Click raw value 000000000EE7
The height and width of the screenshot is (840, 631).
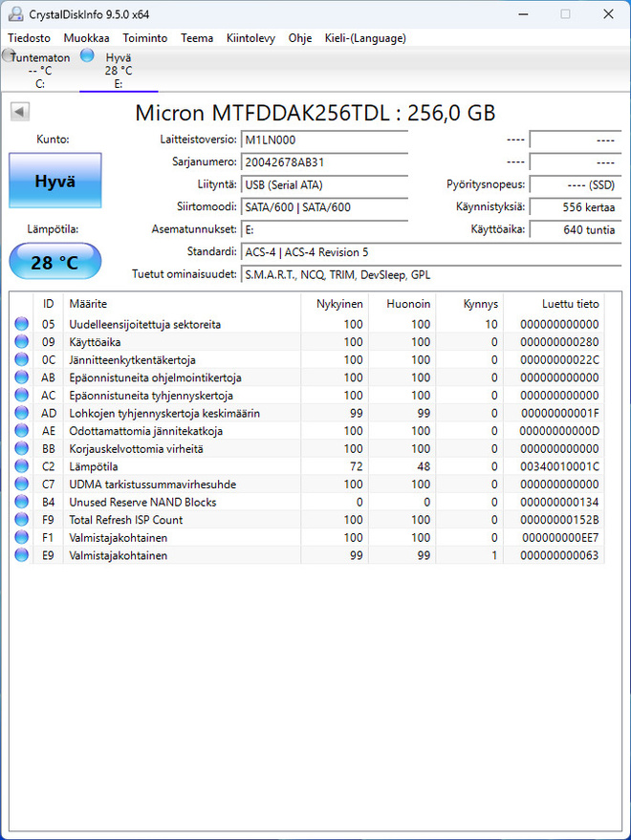(560, 537)
